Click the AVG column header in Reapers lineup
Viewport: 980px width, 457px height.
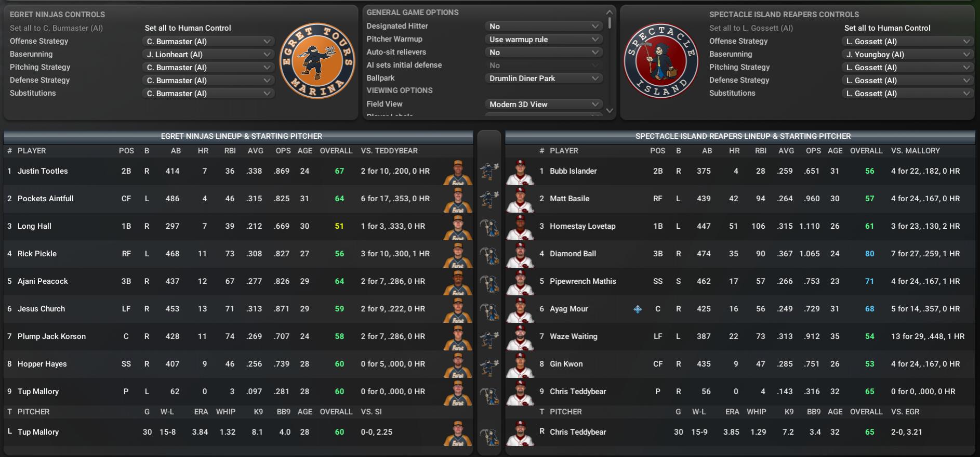point(786,151)
